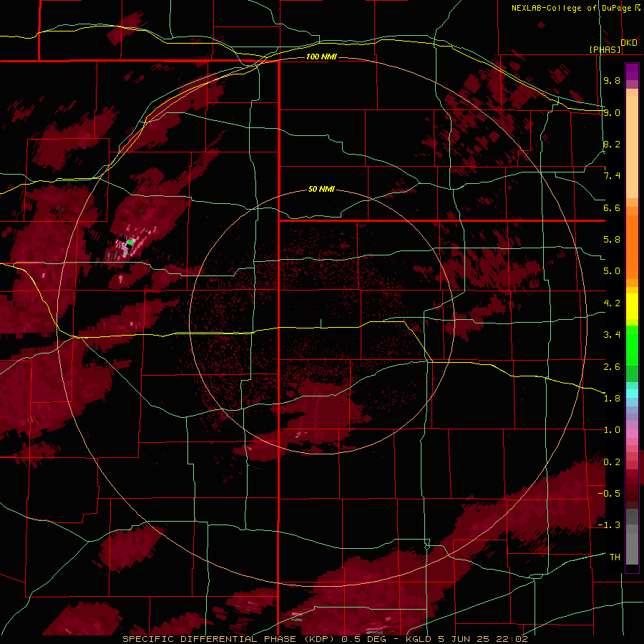The width and height of the screenshot is (644, 644).
Task: Select the gray color bar segment near TH
Action: pos(632,550)
